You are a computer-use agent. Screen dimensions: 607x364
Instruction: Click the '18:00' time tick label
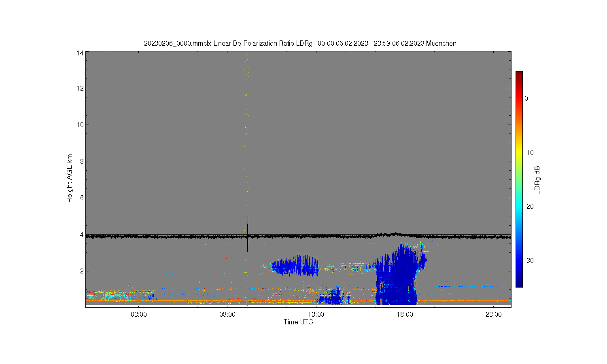tap(405, 314)
